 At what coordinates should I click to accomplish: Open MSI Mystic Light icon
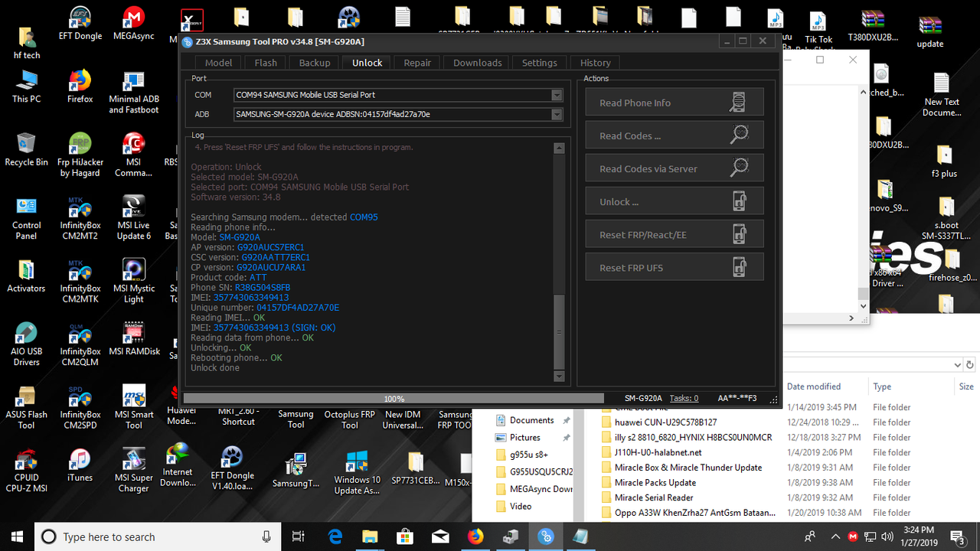click(134, 282)
